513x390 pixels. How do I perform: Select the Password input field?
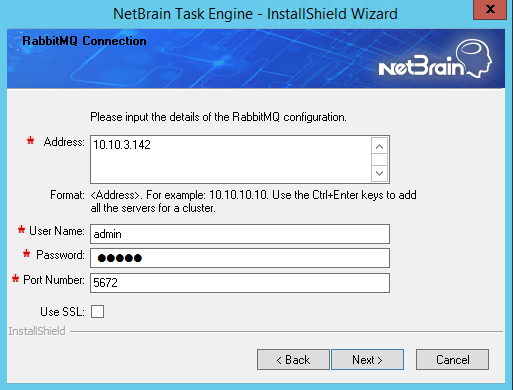click(x=240, y=258)
